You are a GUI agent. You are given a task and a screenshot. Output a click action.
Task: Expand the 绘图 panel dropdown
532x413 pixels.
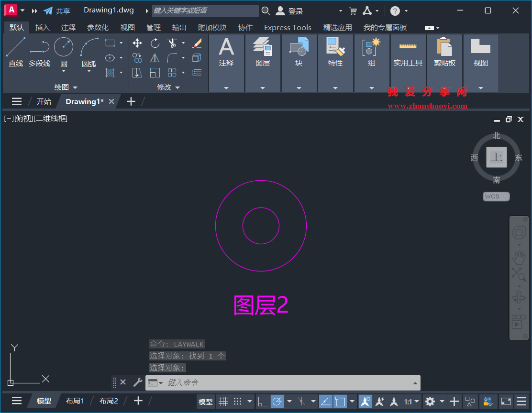pos(75,87)
